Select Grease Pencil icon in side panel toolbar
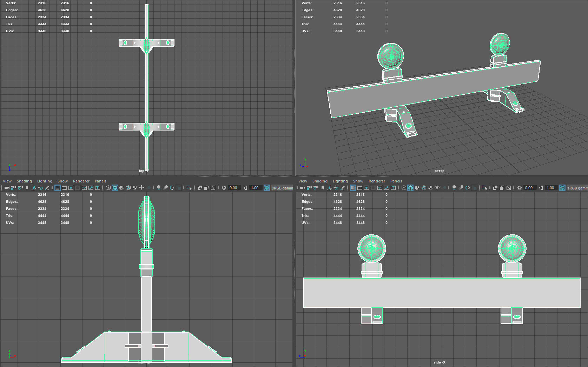588x367 pixels. click(x=342, y=188)
